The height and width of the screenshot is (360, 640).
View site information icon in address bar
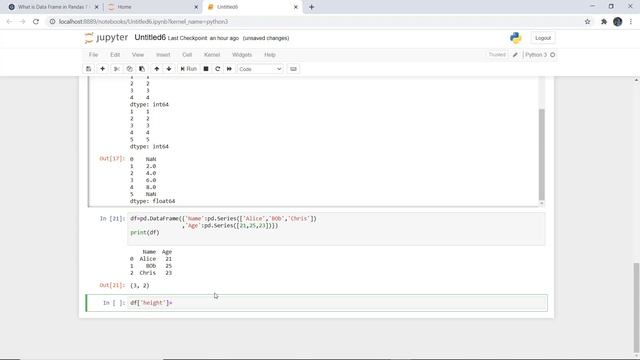coord(52,22)
